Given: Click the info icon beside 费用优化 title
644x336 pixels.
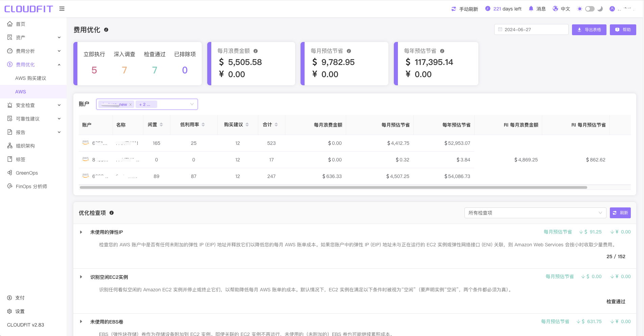Looking at the screenshot, I should click(x=106, y=30).
